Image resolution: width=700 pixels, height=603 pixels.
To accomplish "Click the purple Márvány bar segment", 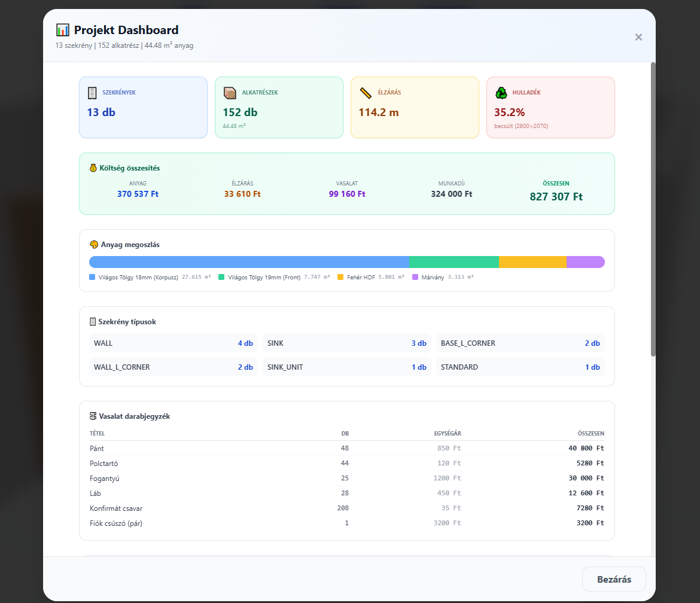I will point(586,262).
